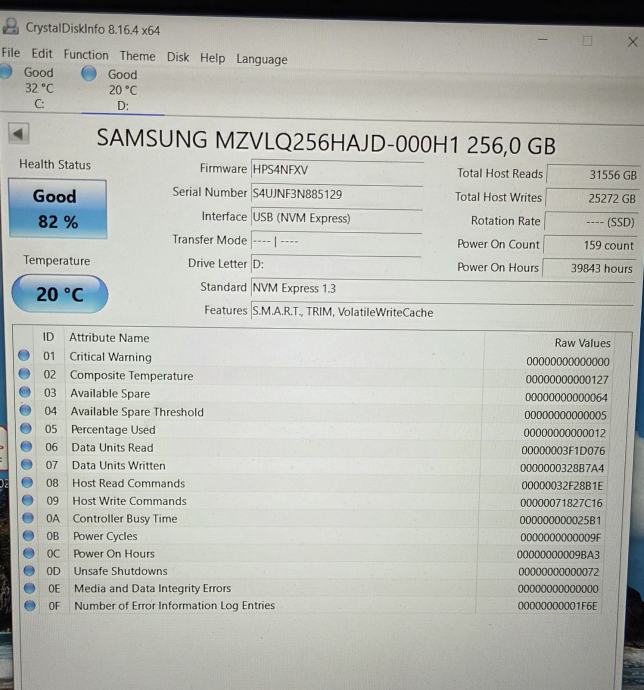Click Power On Hours value 39843 hours
This screenshot has width=644, height=690.
(x=589, y=268)
